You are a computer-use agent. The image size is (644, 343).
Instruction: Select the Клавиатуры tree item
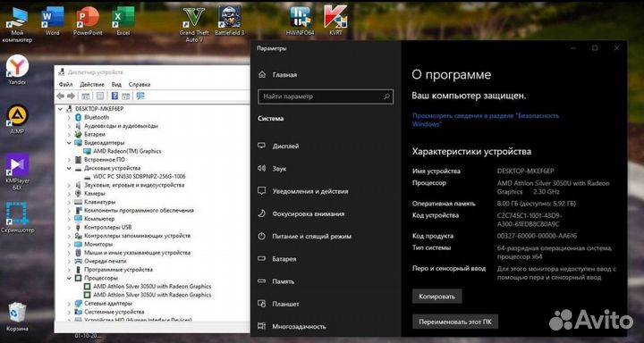95,202
